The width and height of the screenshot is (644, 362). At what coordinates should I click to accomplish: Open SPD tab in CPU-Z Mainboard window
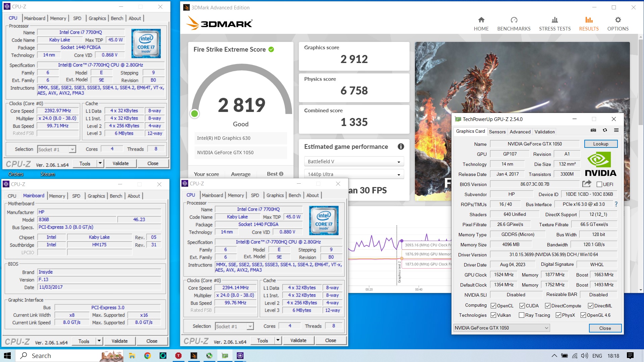coord(76,196)
